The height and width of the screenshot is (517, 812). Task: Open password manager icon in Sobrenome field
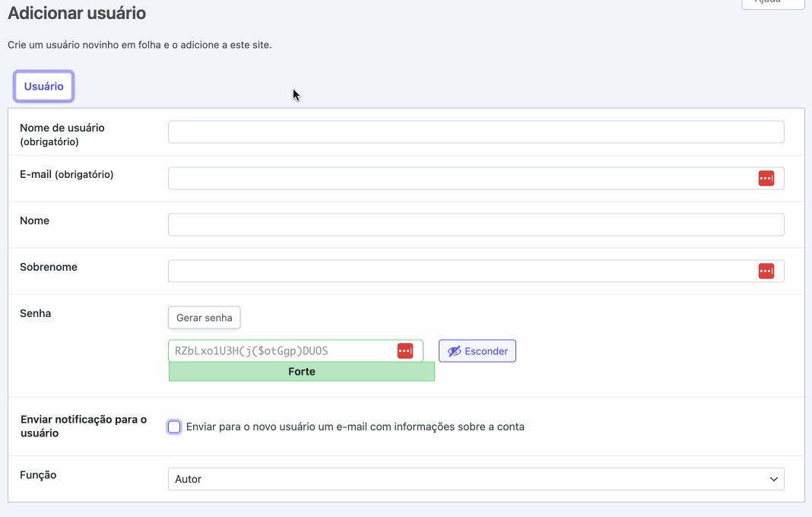[x=766, y=271]
